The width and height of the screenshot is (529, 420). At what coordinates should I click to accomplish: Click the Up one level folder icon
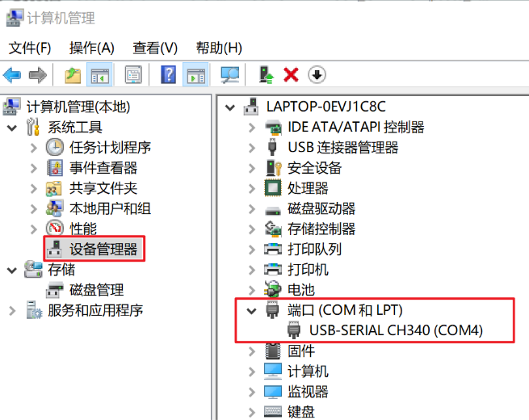[x=73, y=75]
